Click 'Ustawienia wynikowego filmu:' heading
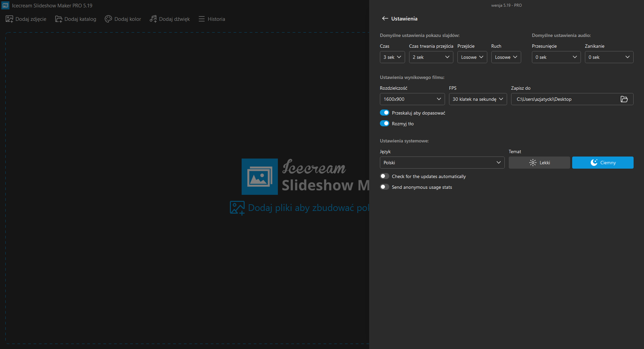The width and height of the screenshot is (644, 349). [x=412, y=77]
